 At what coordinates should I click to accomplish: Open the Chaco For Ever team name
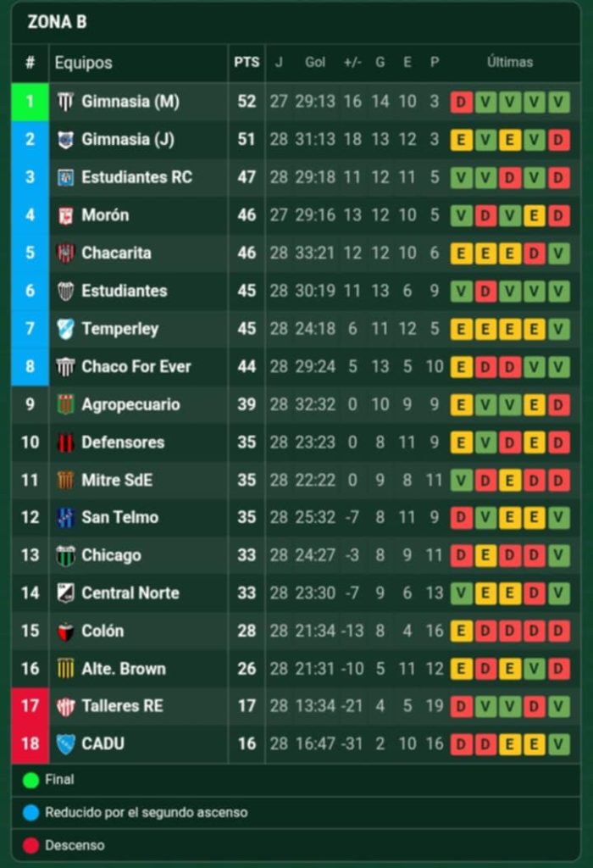tap(136, 367)
